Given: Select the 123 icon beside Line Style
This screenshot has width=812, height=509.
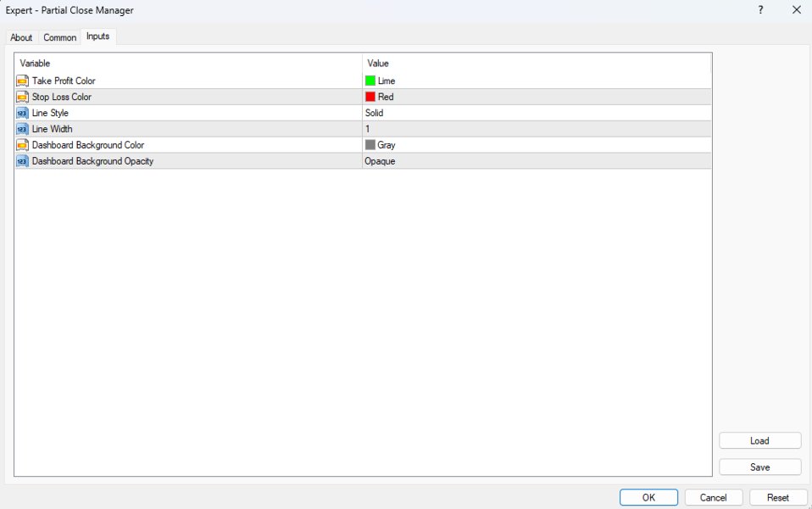Looking at the screenshot, I should coord(22,112).
